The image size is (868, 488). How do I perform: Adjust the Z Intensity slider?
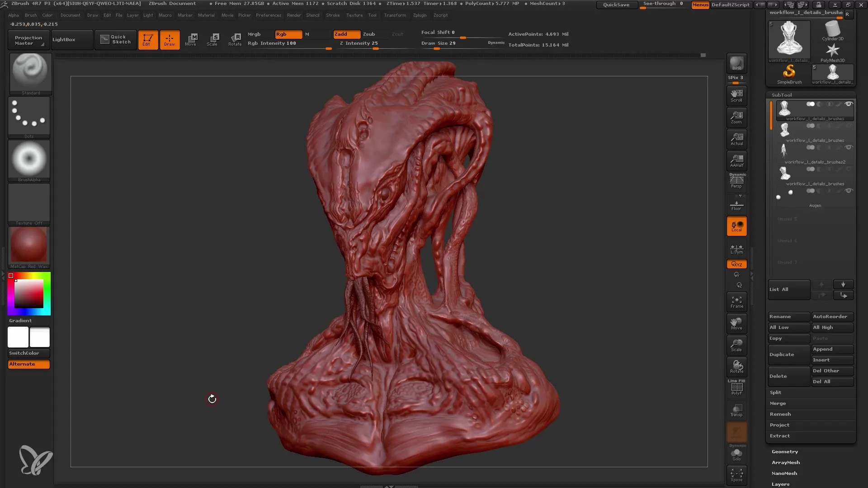(377, 44)
